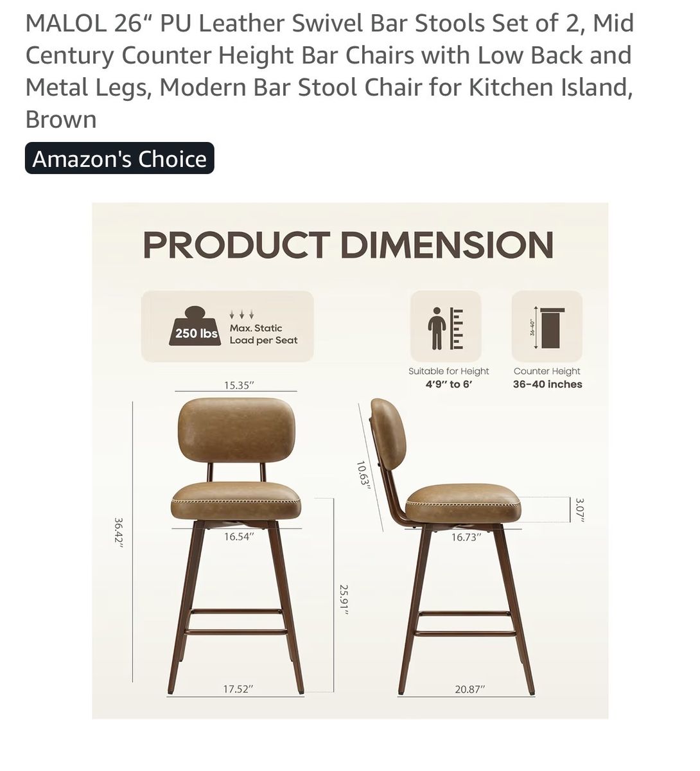Click the front-view stool footrest bars

pyautogui.click(x=236, y=620)
